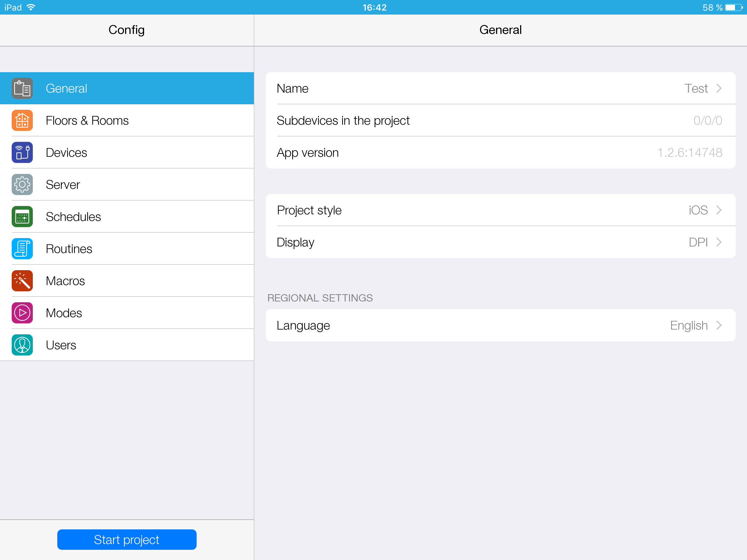Click the Users avatar icon
Image resolution: width=747 pixels, height=560 pixels.
[x=22, y=345]
